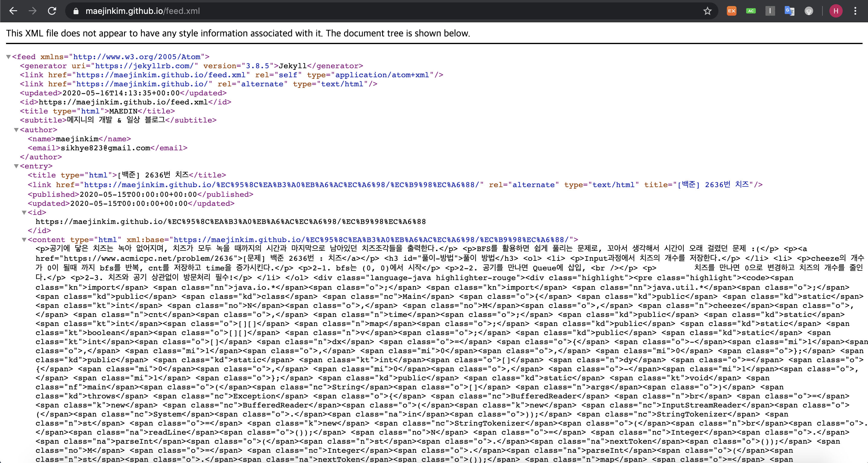
Task: Click the generator tag line with Jekyll
Action: (x=192, y=66)
